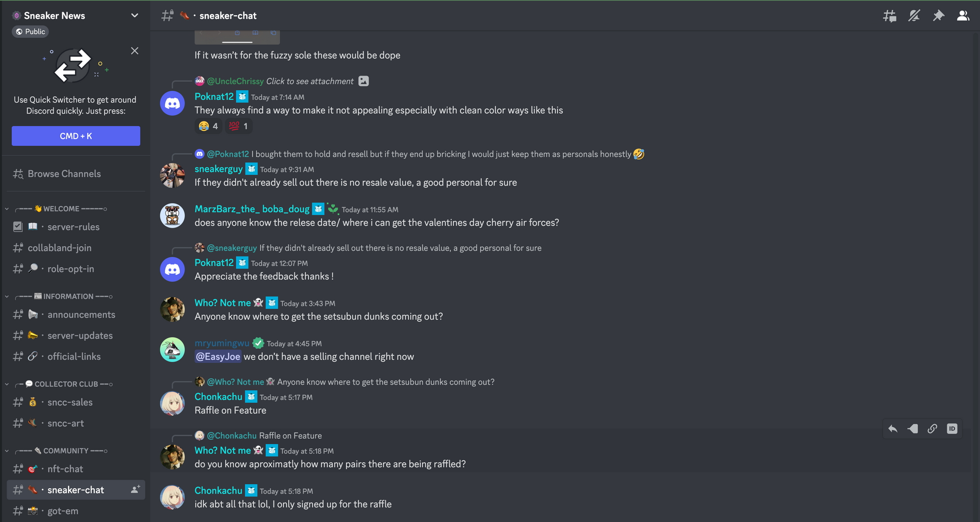This screenshot has height=522, width=980.
Task: Open the Sneaker News server dropdown
Action: pos(134,15)
